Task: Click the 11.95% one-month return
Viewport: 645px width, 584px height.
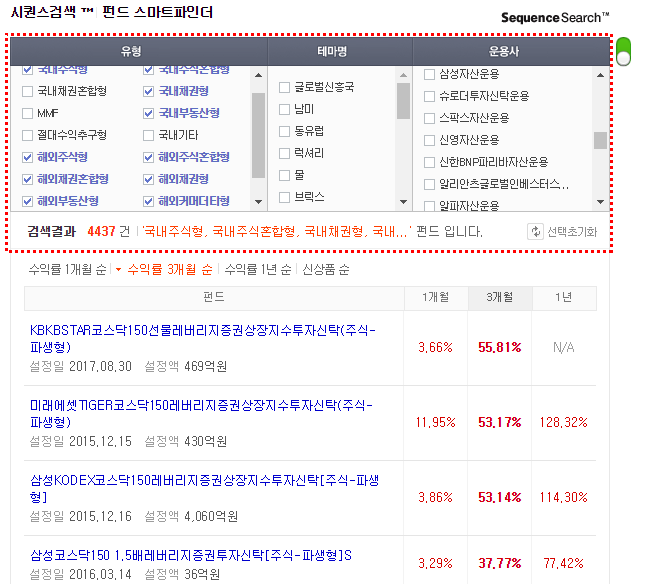Action: (x=436, y=422)
